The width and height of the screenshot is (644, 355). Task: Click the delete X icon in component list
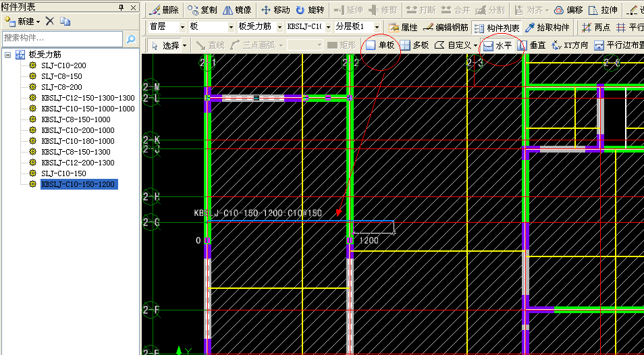50,22
